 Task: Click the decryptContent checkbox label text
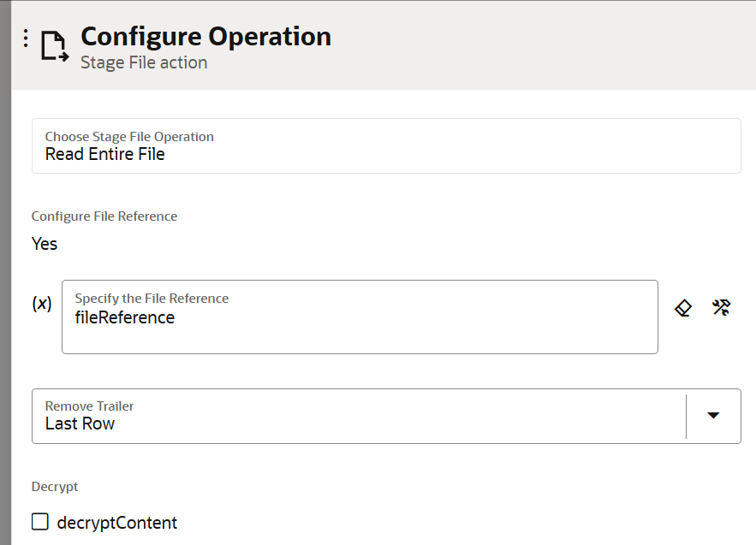tap(116, 523)
